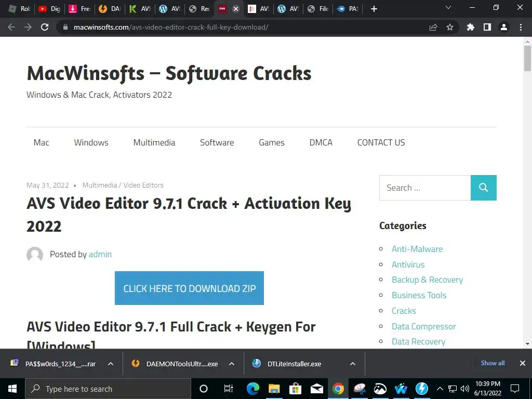532x399 pixels.
Task: Open the Windows menu item
Action: click(91, 142)
